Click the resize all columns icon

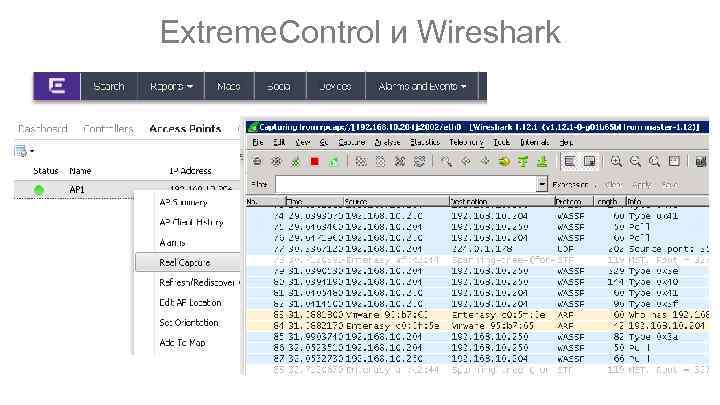click(x=674, y=162)
